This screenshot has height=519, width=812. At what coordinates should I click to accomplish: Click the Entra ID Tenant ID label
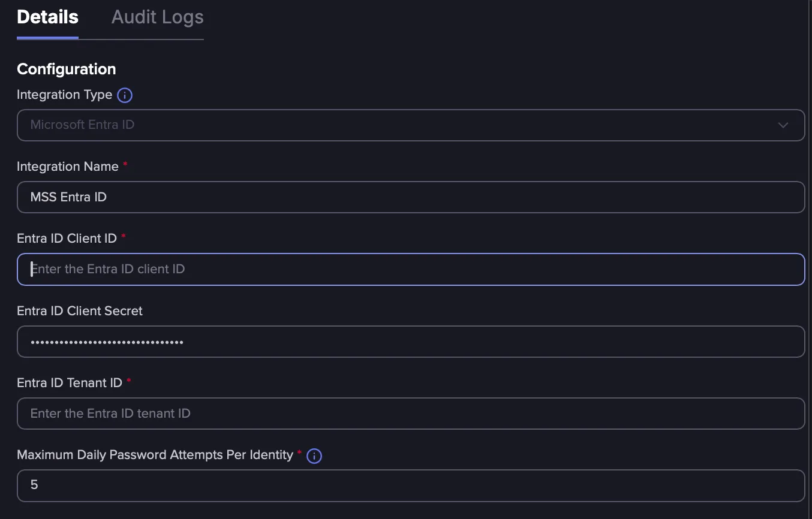[70, 383]
